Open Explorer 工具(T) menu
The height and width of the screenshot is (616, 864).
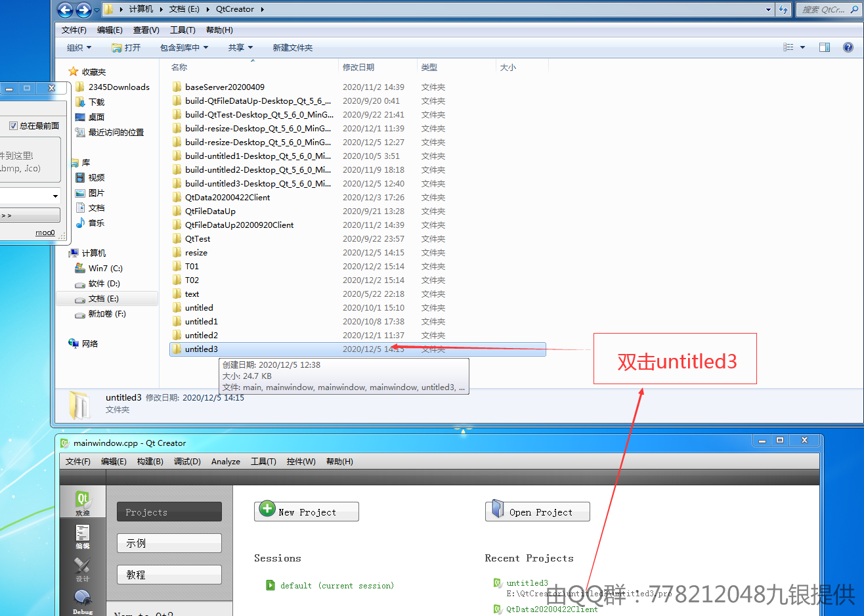click(183, 30)
